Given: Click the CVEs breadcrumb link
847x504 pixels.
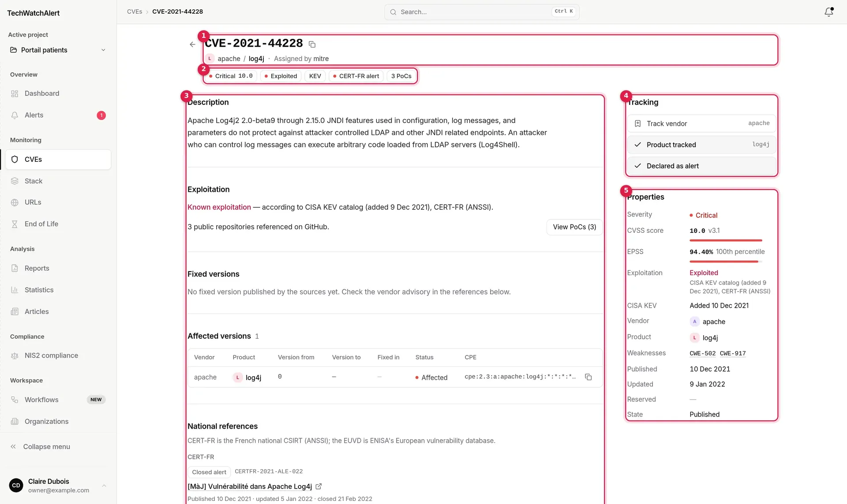Looking at the screenshot, I should (135, 12).
